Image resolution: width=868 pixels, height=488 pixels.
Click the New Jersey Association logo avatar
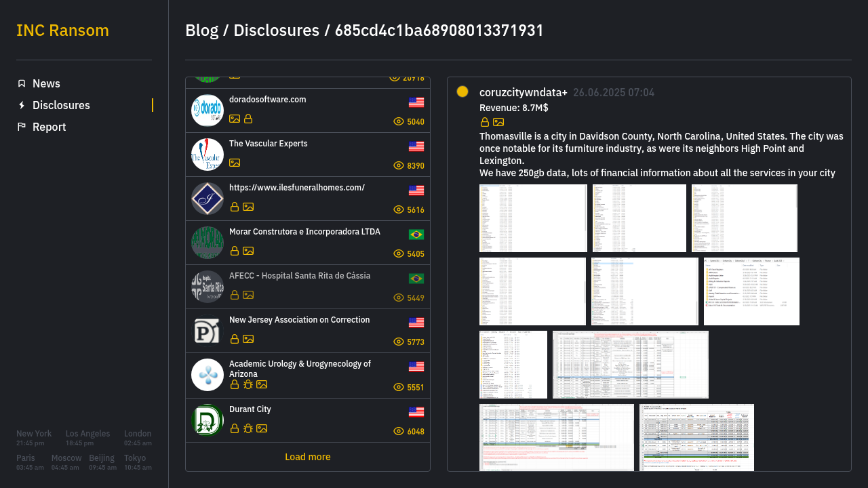[208, 331]
